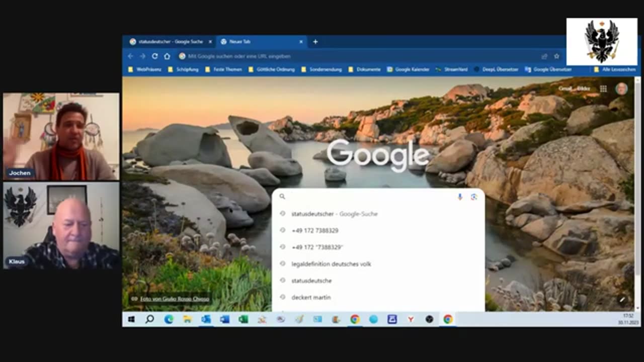Open the Google Kalender bookmark
The width and height of the screenshot is (644, 362).
408,69
